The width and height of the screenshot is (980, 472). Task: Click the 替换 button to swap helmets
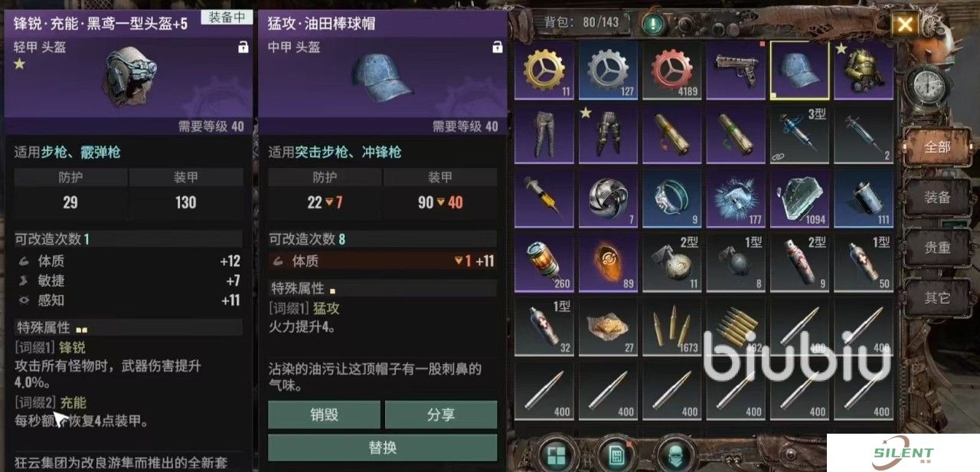382,447
